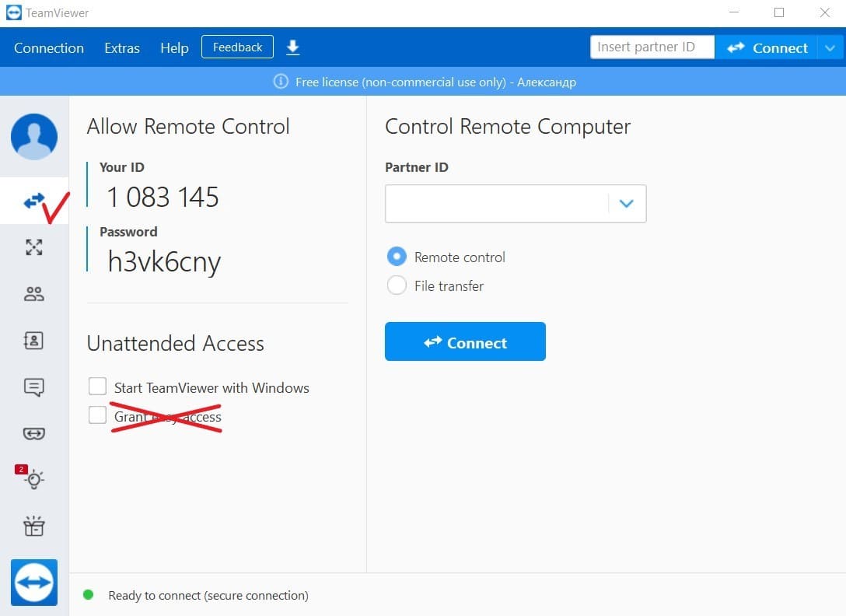Expand the top Connect button dropdown arrow
This screenshot has height=616, width=846.
(x=830, y=47)
